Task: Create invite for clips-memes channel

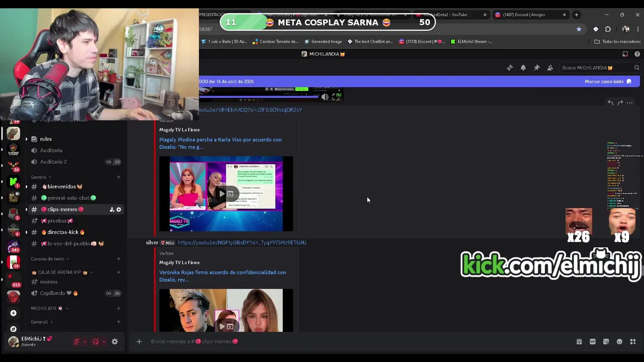Action: click(x=112, y=210)
